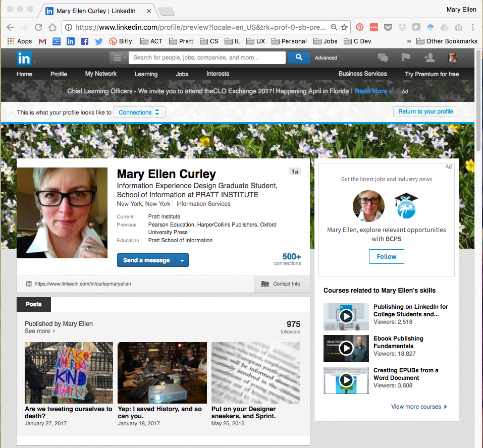The image size is (483, 448).
Task: Click the blue search magnifier button
Action: click(x=299, y=58)
